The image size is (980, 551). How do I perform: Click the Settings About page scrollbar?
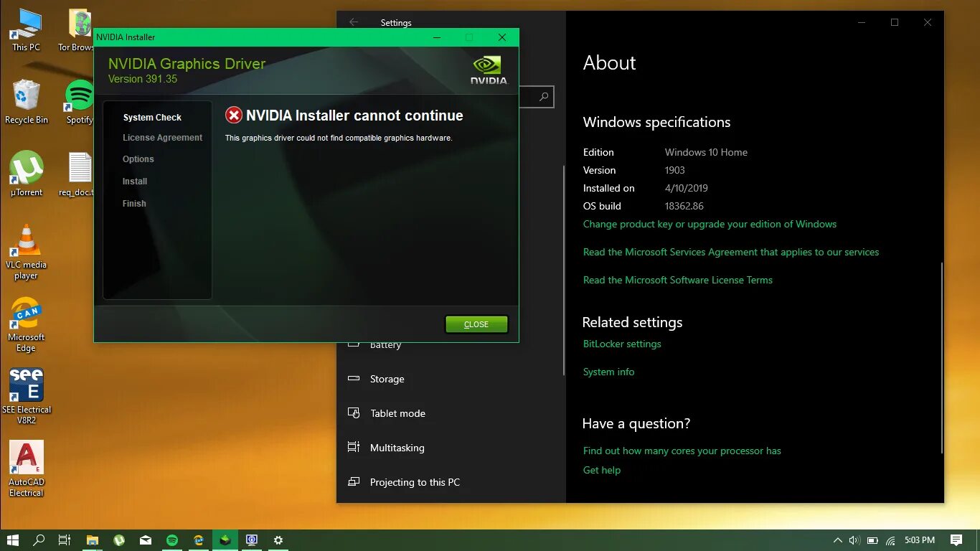942,357
